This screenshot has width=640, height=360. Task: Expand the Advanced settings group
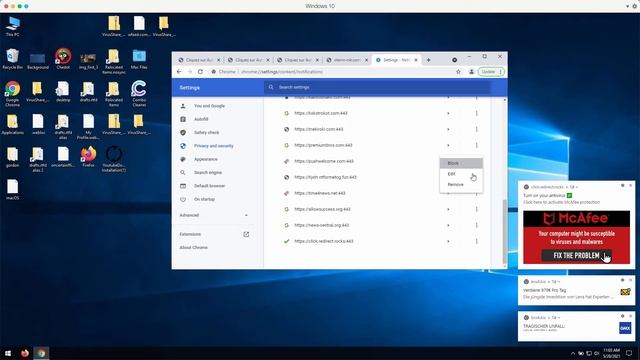pyautogui.click(x=214, y=215)
